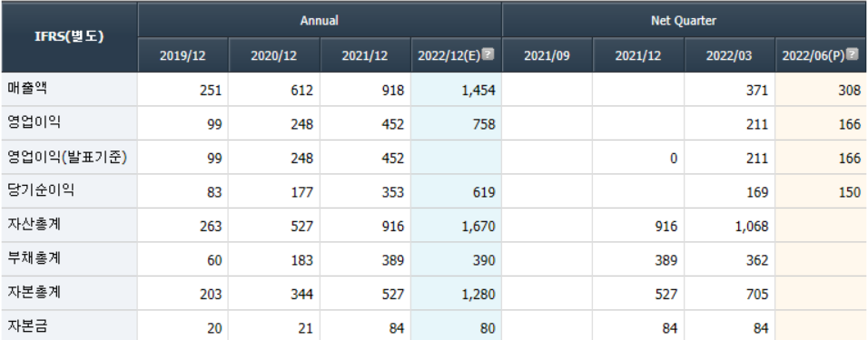
Task: Click 당기순이익 value 169 for 2022/03
Action: [x=757, y=192]
